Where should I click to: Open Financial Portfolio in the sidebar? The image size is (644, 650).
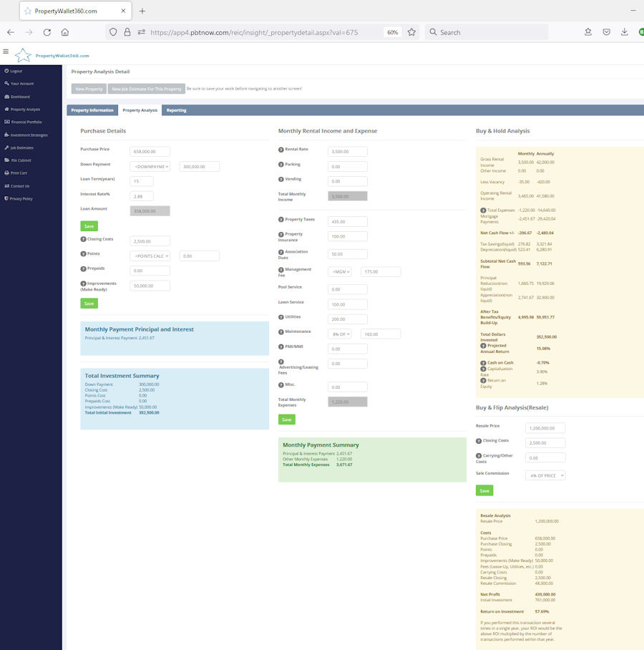[23, 122]
